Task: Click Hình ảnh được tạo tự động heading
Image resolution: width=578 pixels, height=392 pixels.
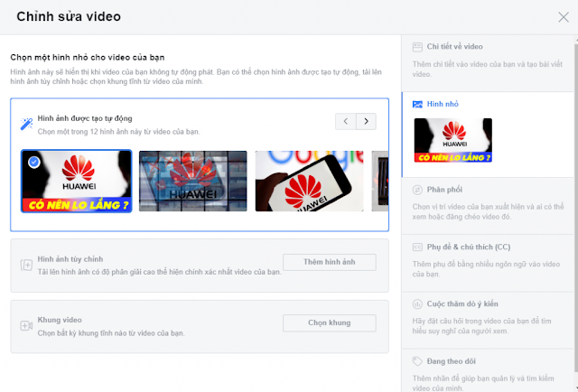Action: (85, 118)
